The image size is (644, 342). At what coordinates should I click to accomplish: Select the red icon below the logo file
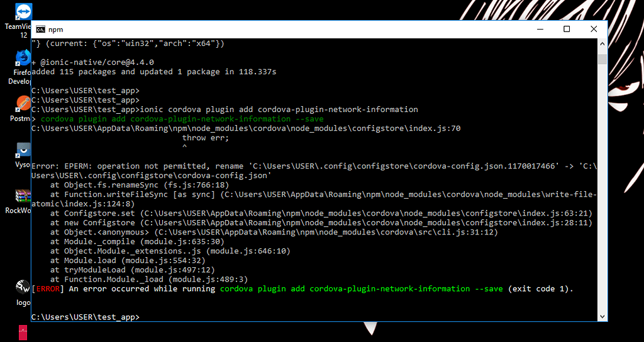23,333
